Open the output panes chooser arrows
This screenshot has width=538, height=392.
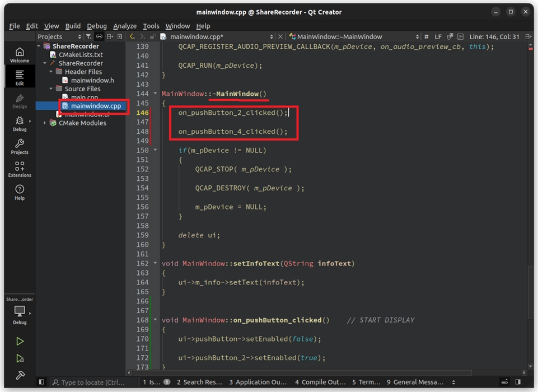pyautogui.click(x=453, y=382)
